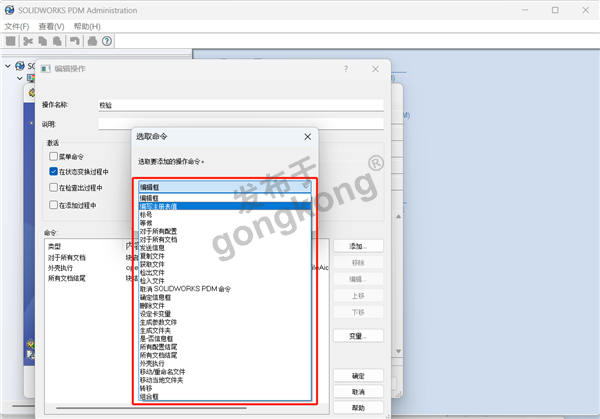Check the 菜单命令 checkbox

(x=53, y=156)
